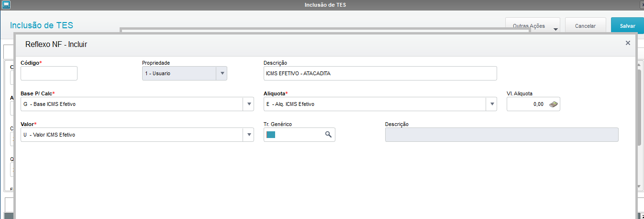The height and width of the screenshot is (219, 644).
Task: Click the app icon in the title bar
Action: (6, 5)
